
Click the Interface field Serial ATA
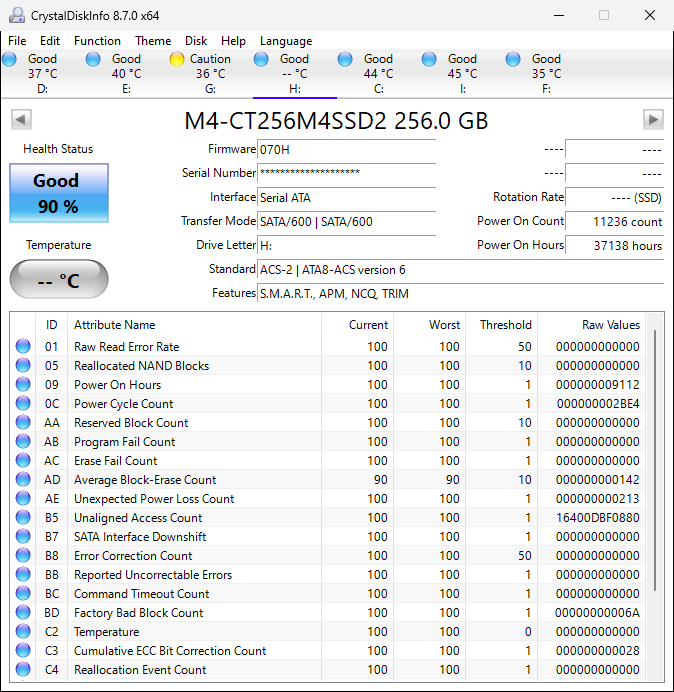coord(346,197)
